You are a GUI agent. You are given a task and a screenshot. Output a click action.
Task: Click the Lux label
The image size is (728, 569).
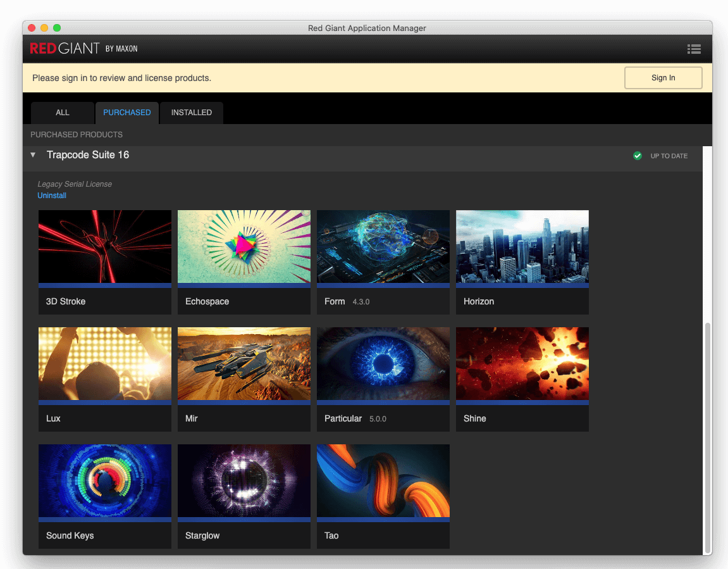point(53,418)
